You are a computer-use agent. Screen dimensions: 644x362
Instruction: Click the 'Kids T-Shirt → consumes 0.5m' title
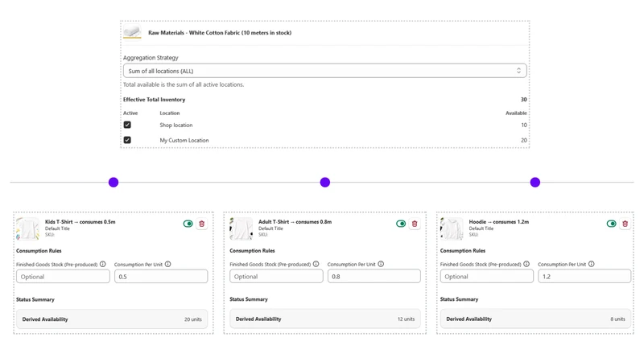[x=80, y=222]
